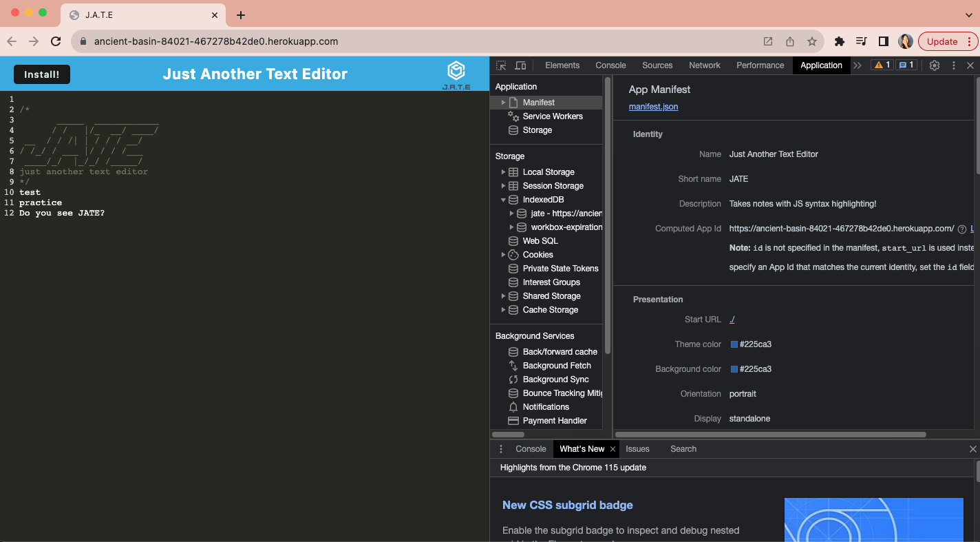Expand the Manifest tree arrow

pos(503,103)
